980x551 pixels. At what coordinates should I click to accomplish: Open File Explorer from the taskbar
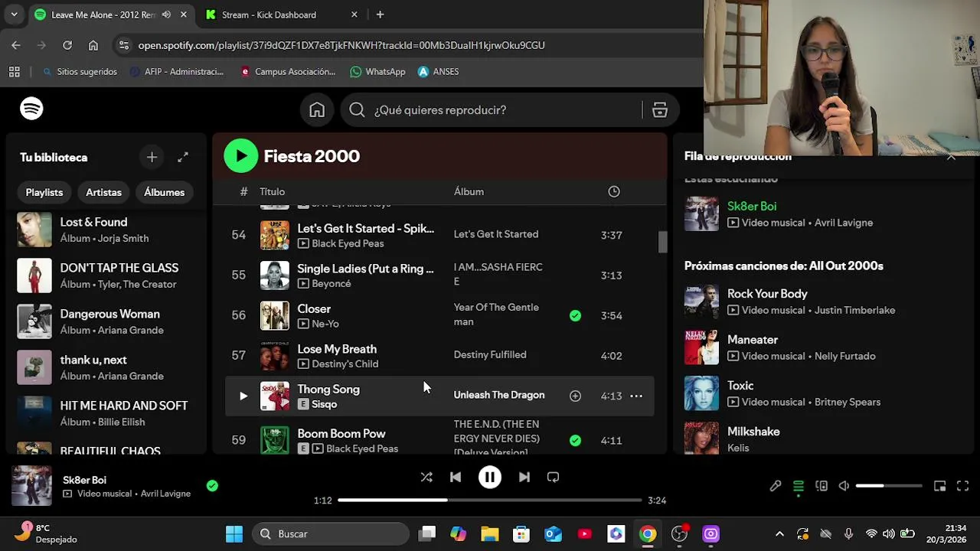(x=490, y=533)
